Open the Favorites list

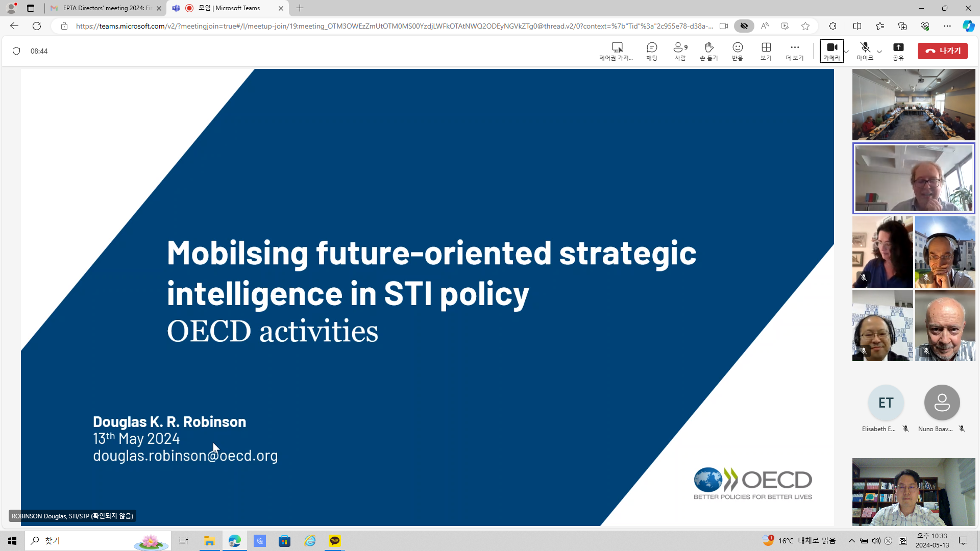click(x=880, y=26)
